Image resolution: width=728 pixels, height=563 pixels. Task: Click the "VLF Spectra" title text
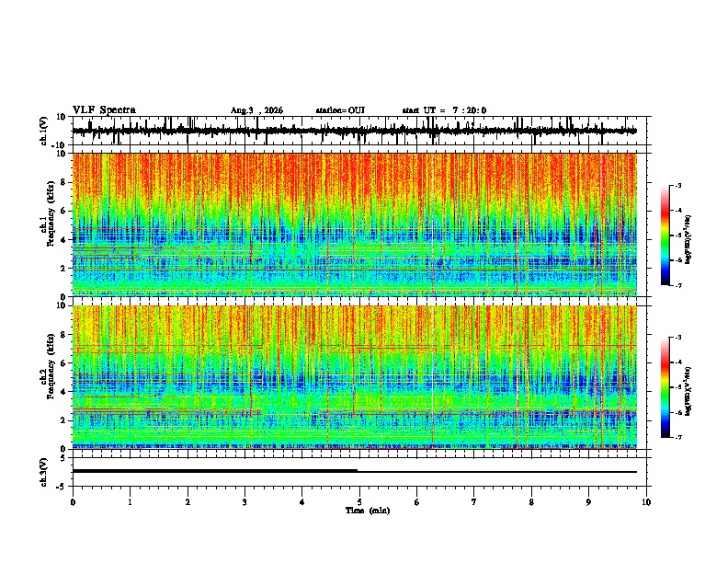104,110
